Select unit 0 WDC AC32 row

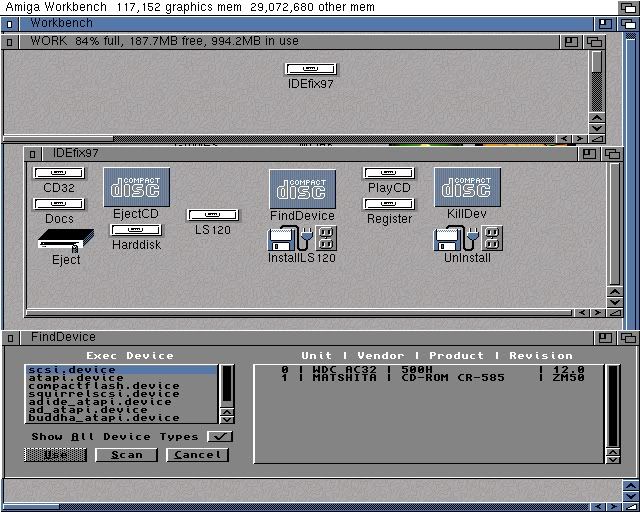click(429, 370)
